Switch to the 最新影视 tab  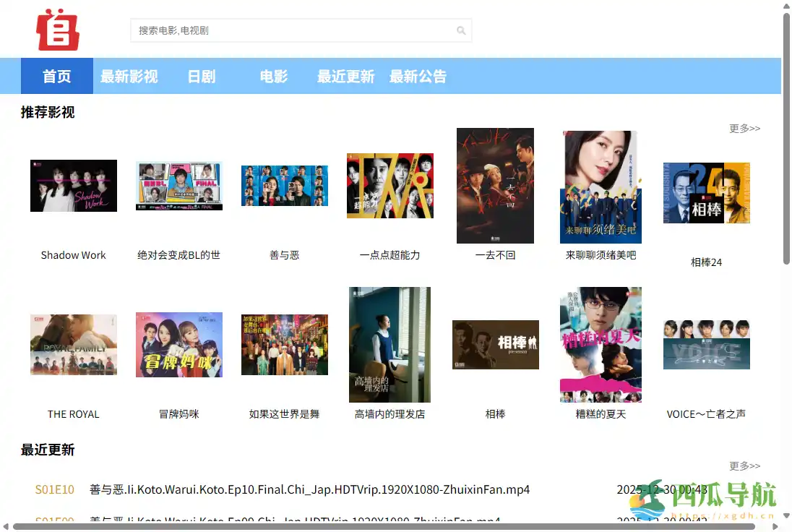tap(129, 76)
